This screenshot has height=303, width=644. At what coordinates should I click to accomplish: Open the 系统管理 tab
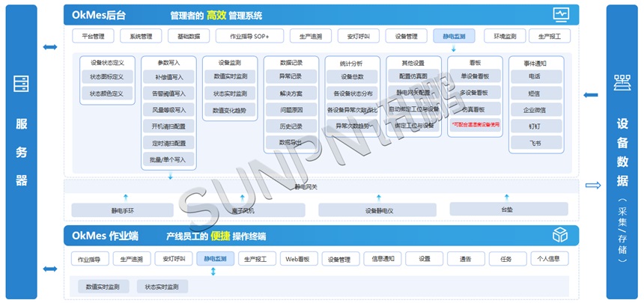coord(141,36)
